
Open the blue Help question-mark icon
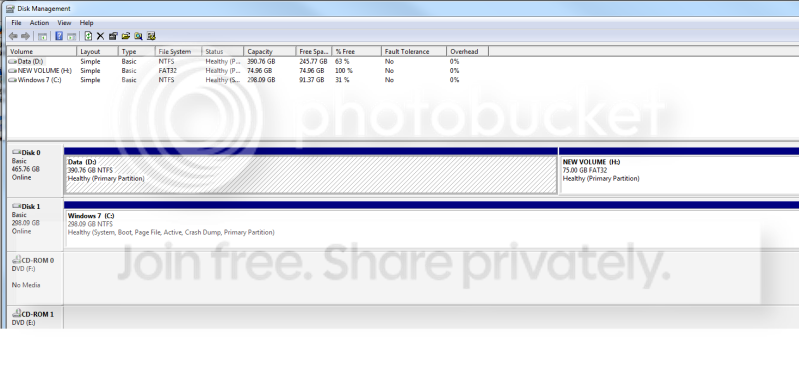[59, 36]
